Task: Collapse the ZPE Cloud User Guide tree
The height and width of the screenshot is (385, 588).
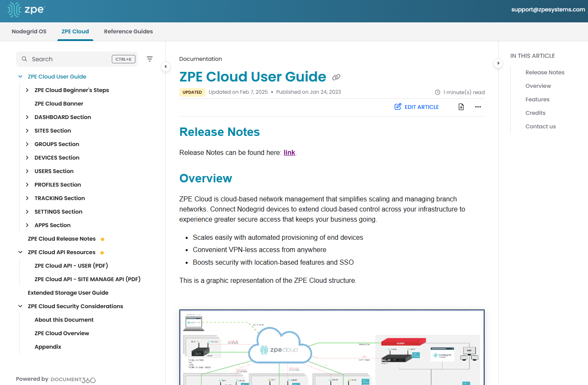Action: tap(20, 76)
